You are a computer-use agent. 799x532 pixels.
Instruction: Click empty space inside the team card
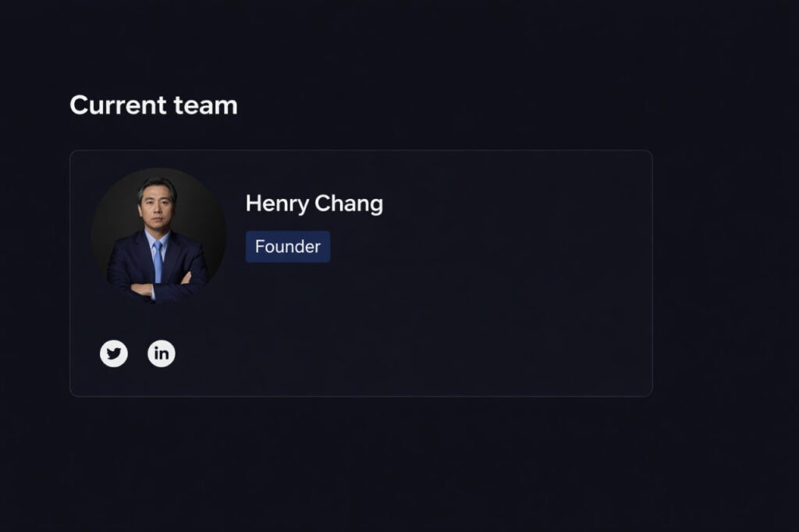[x=484, y=312]
